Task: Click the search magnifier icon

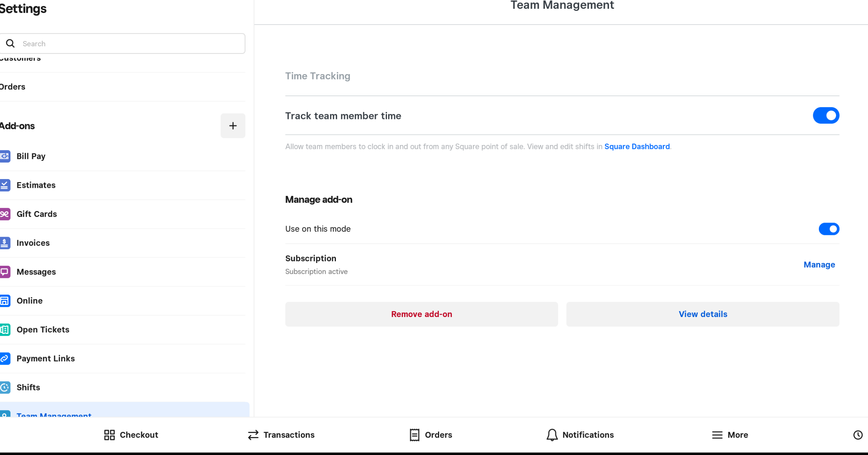Action: coord(11,44)
